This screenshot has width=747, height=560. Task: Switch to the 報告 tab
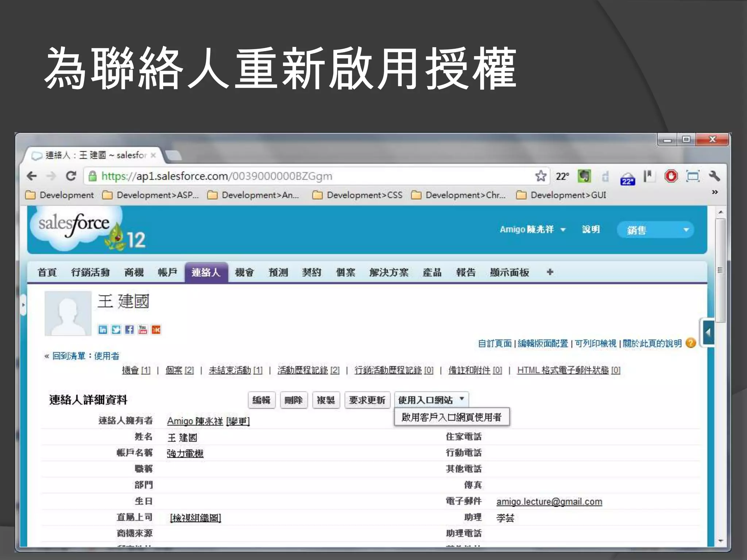click(x=466, y=272)
